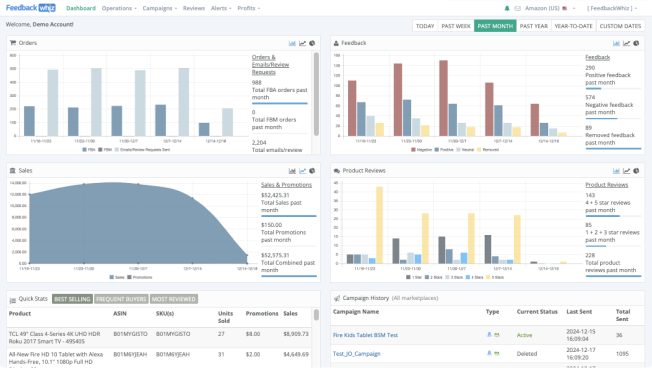
Task: Select the CUSTOM DATES range option
Action: (620, 26)
